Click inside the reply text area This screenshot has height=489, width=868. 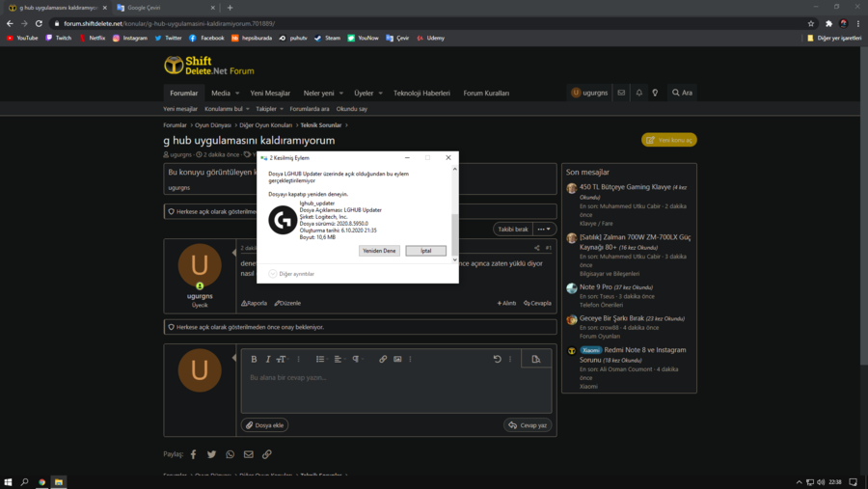[396, 391]
